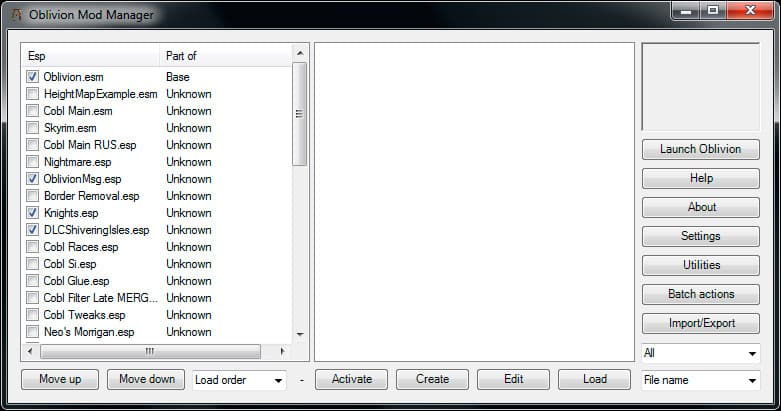Enable Cobl Filter Late MERG... checkbox
Viewport: 781px width, 411px height.
click(32, 298)
